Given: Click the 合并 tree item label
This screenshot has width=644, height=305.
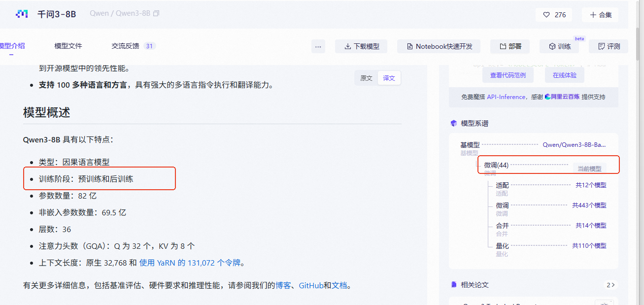Looking at the screenshot, I should pos(502,226).
